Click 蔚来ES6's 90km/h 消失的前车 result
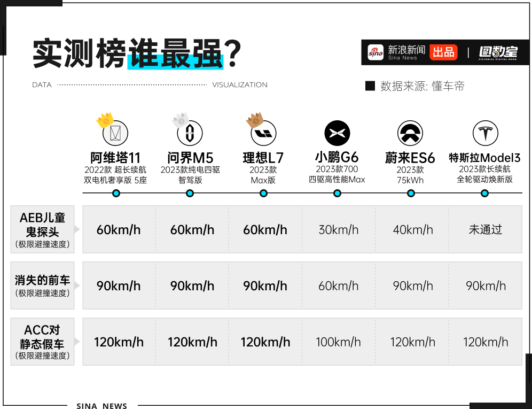 413,285
